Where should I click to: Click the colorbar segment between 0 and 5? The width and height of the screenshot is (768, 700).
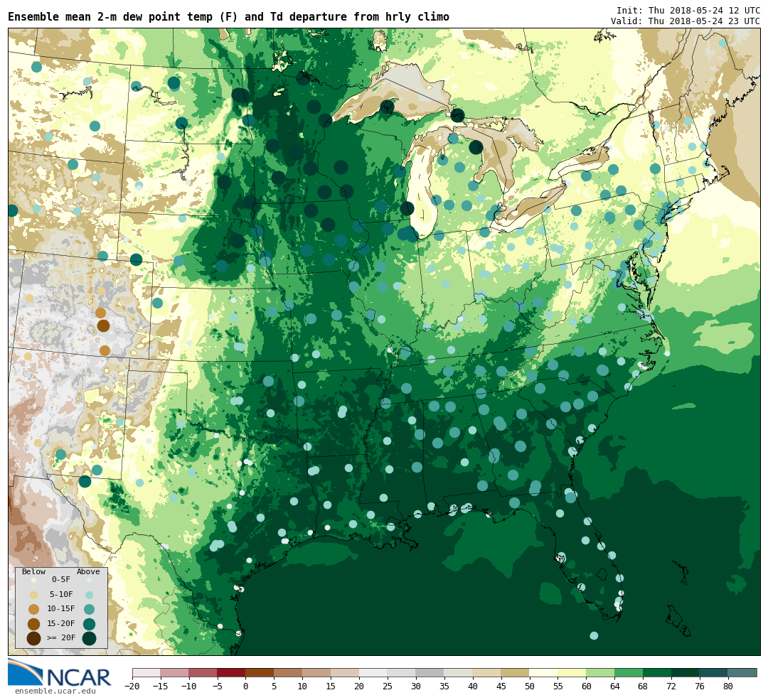pyautogui.click(x=260, y=672)
